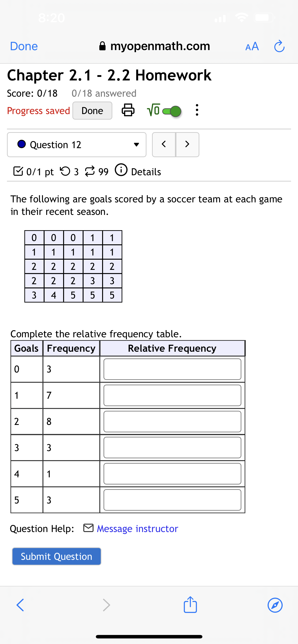Tap the retry attempts icon showing 99
Screen dimensions: 298x644
coord(91,171)
